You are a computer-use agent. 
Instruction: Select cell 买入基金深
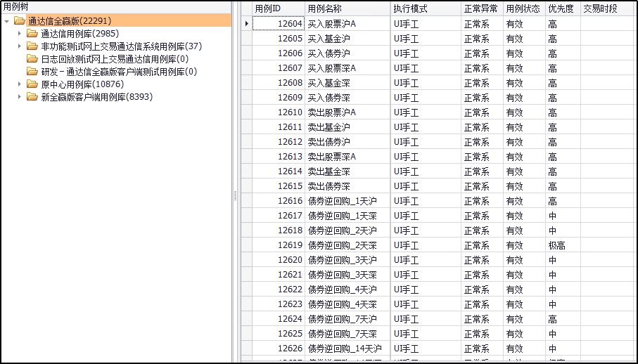click(347, 83)
